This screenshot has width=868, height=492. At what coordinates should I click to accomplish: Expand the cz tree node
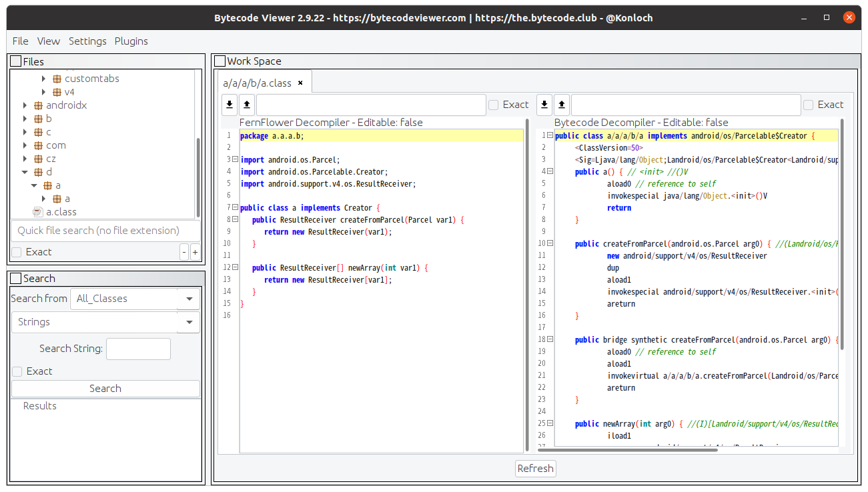pos(25,159)
